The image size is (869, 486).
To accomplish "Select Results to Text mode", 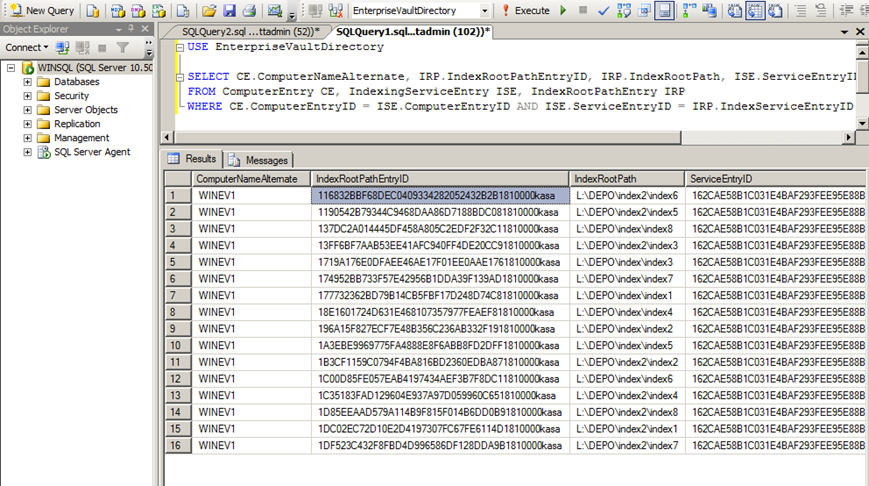I will point(734,10).
